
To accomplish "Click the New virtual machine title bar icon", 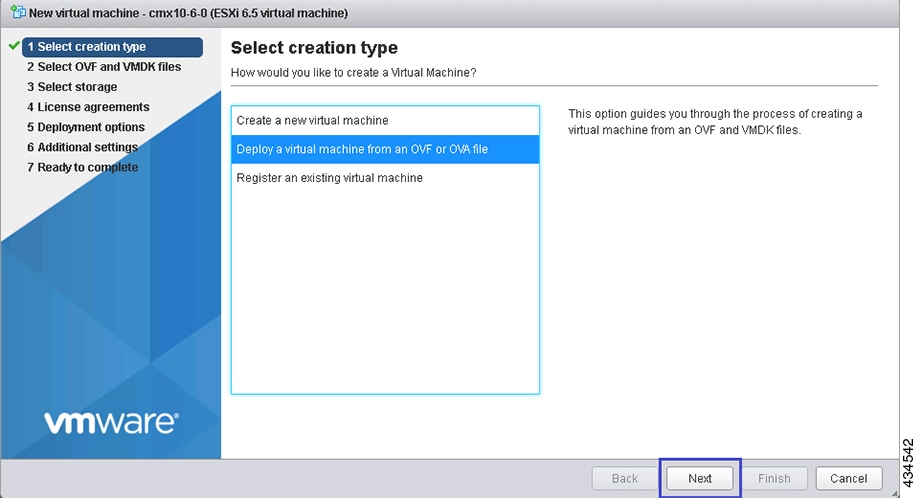I will pyautogui.click(x=18, y=11).
